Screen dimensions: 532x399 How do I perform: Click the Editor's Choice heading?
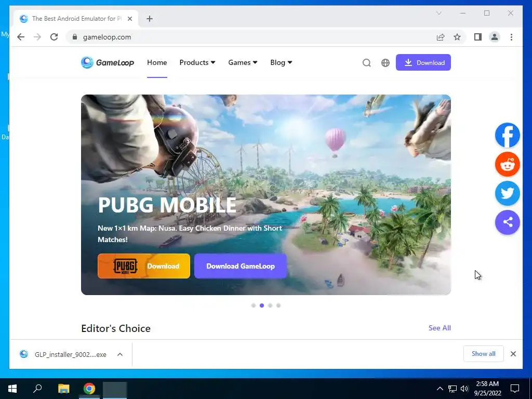pos(116,328)
